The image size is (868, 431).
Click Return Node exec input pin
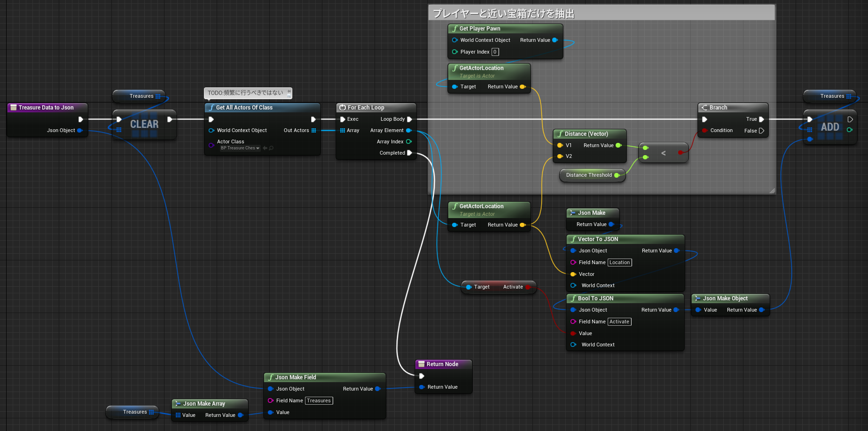(422, 376)
